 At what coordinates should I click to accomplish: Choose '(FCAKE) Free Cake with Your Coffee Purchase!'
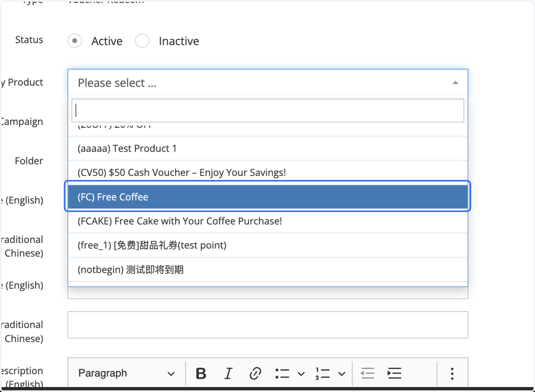pos(267,221)
